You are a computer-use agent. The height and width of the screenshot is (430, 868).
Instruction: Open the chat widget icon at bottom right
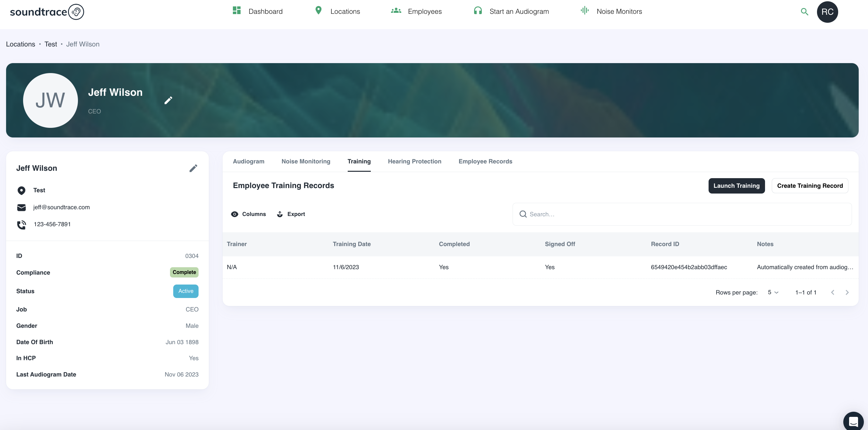(x=853, y=421)
